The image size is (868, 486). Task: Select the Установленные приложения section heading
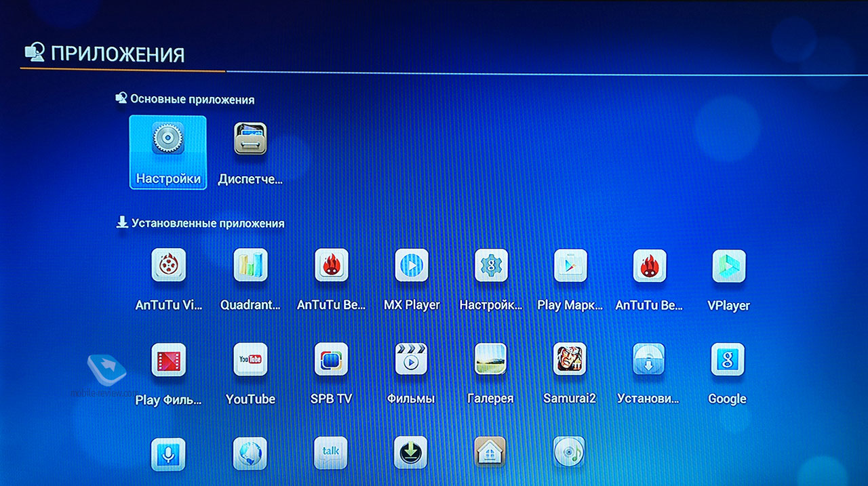[208, 223]
